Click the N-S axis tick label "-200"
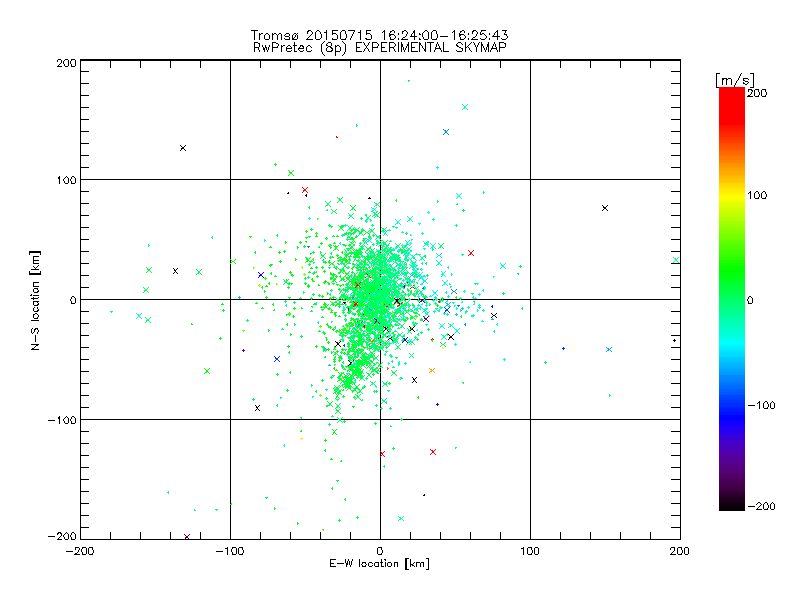The image size is (800, 600). coord(62,536)
